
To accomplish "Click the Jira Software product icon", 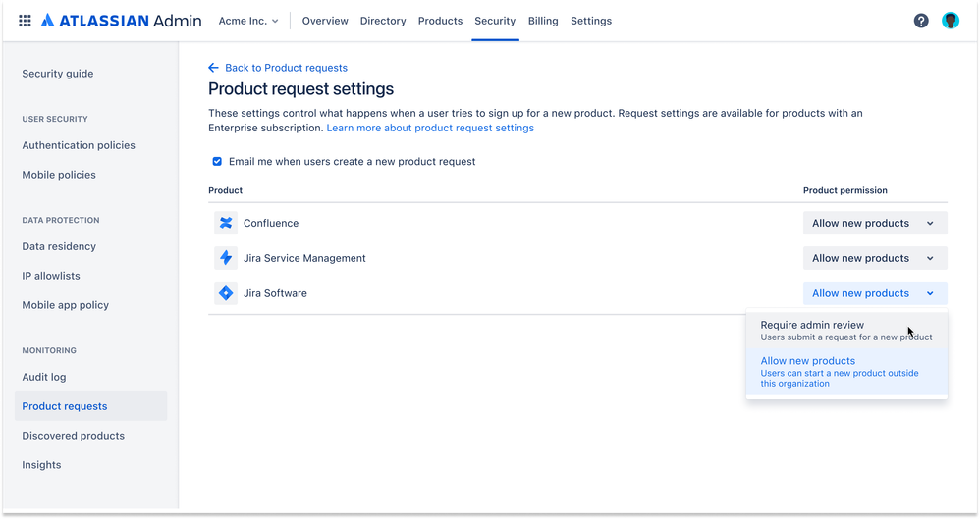I will point(226,293).
